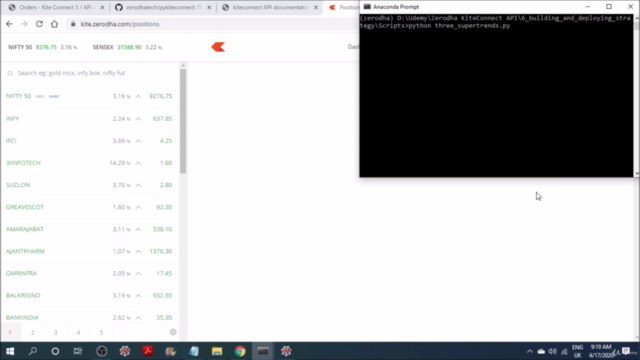640x360 pixels.
Task: Reload the Kite positions page
Action: pyautogui.click(x=39, y=24)
